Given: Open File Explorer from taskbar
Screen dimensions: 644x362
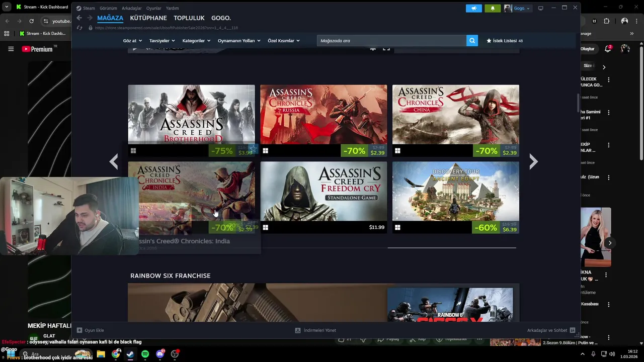Looking at the screenshot, I should tap(101, 354).
